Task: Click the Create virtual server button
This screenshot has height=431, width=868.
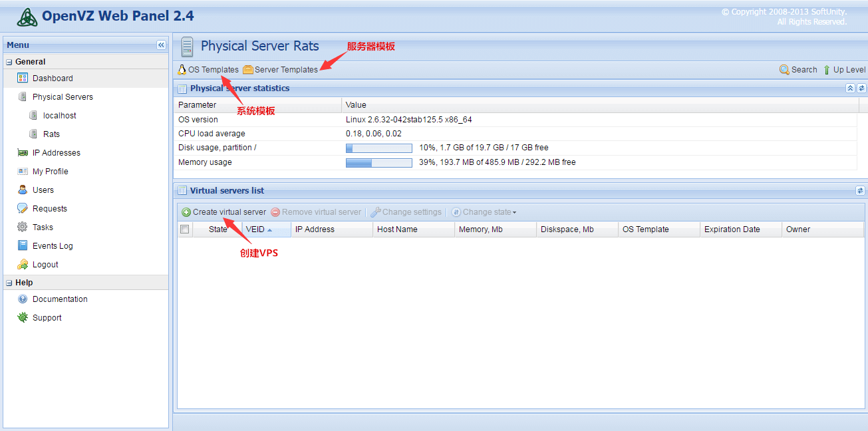Action: click(223, 212)
